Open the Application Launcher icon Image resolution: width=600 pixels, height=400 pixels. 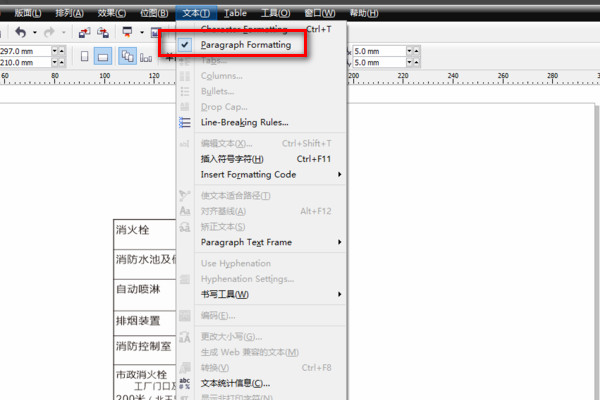tap(127, 32)
